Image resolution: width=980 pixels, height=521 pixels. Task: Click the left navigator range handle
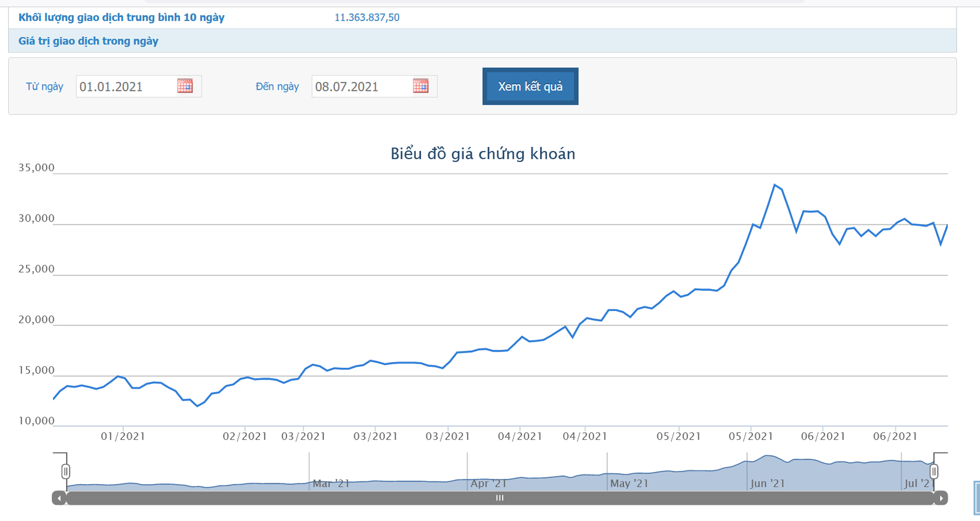click(66, 471)
